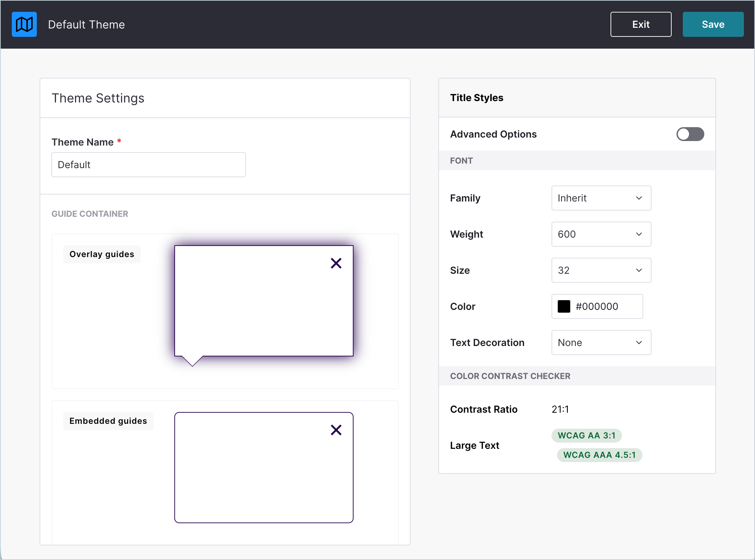Click the Contrast Ratio label
Screen dimensions: 755x560
click(483, 409)
